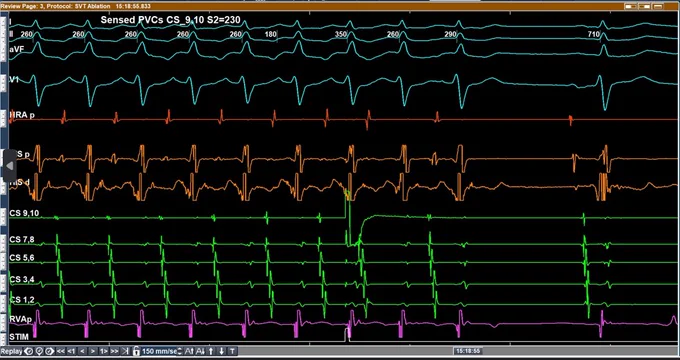Image resolution: width=680 pixels, height=360 pixels.
Task: Step back one page with <1 button
Action: (x=72, y=351)
